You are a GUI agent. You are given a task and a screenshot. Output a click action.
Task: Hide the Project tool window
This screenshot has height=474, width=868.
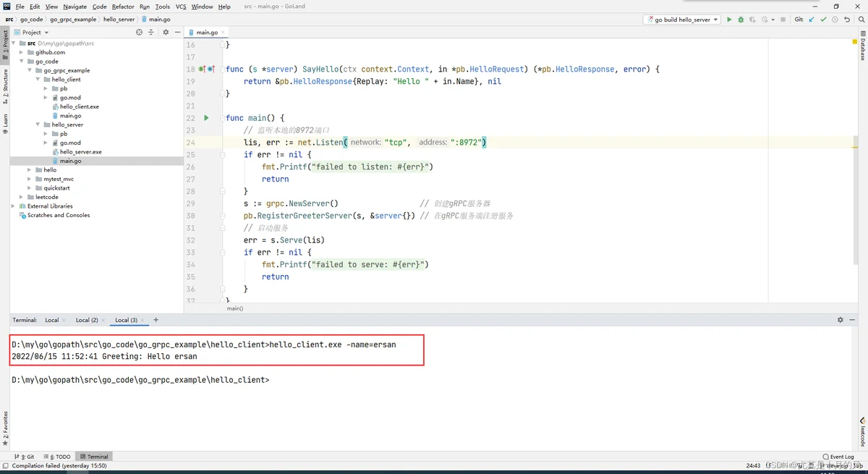[177, 32]
